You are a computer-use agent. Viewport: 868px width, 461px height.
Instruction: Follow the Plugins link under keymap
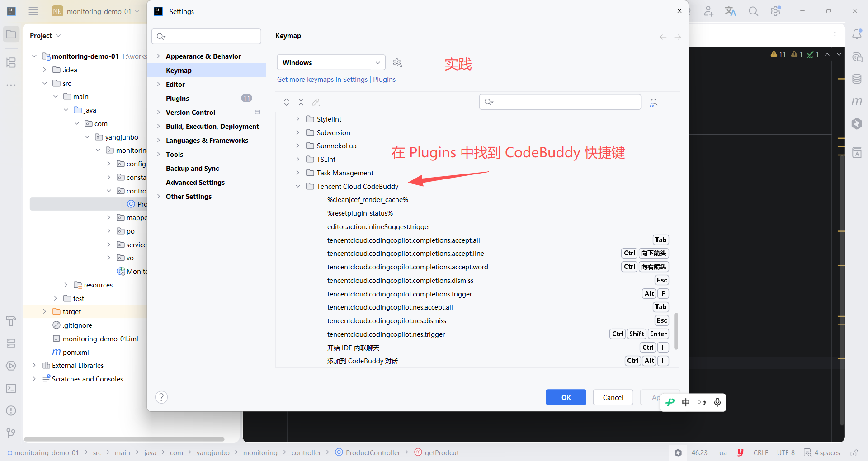(x=384, y=79)
